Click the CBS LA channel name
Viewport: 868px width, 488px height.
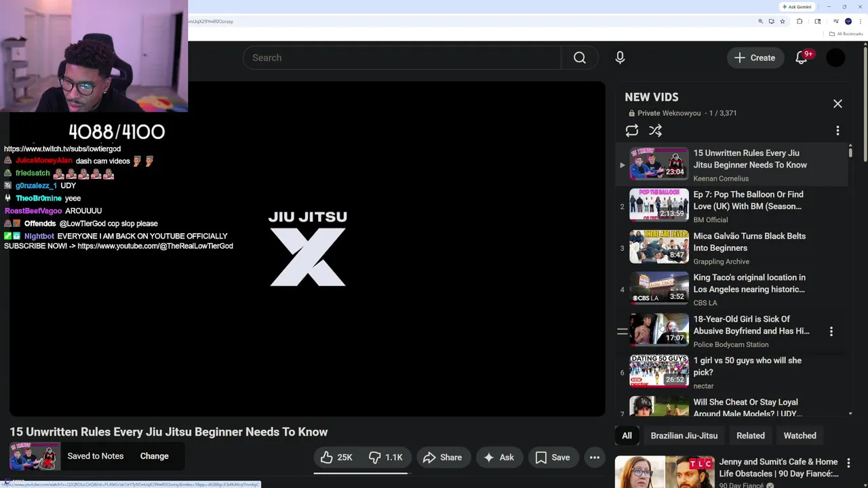705,303
